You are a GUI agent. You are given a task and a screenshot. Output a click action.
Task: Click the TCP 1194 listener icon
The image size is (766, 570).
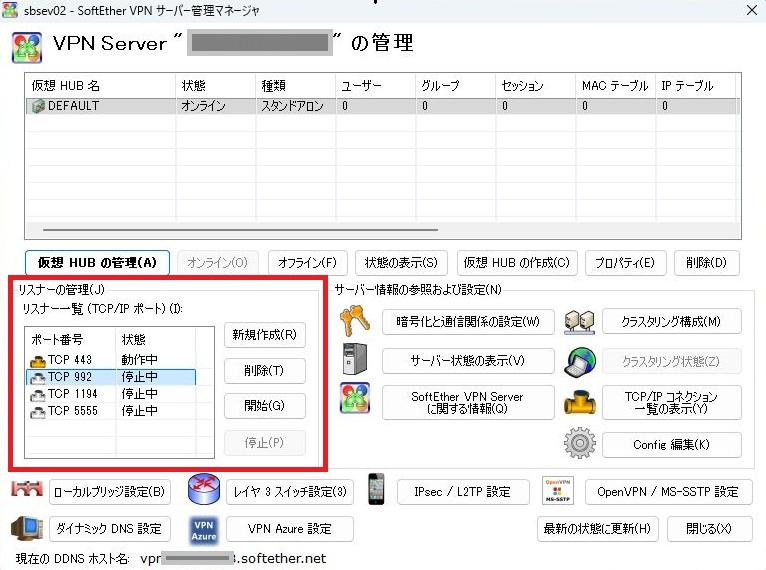click(38, 395)
